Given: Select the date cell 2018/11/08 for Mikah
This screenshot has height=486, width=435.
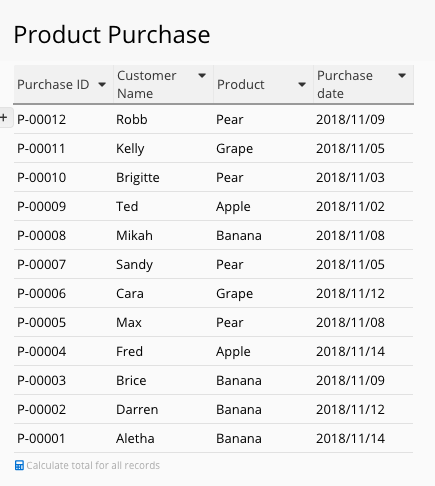Looking at the screenshot, I should [x=350, y=236].
